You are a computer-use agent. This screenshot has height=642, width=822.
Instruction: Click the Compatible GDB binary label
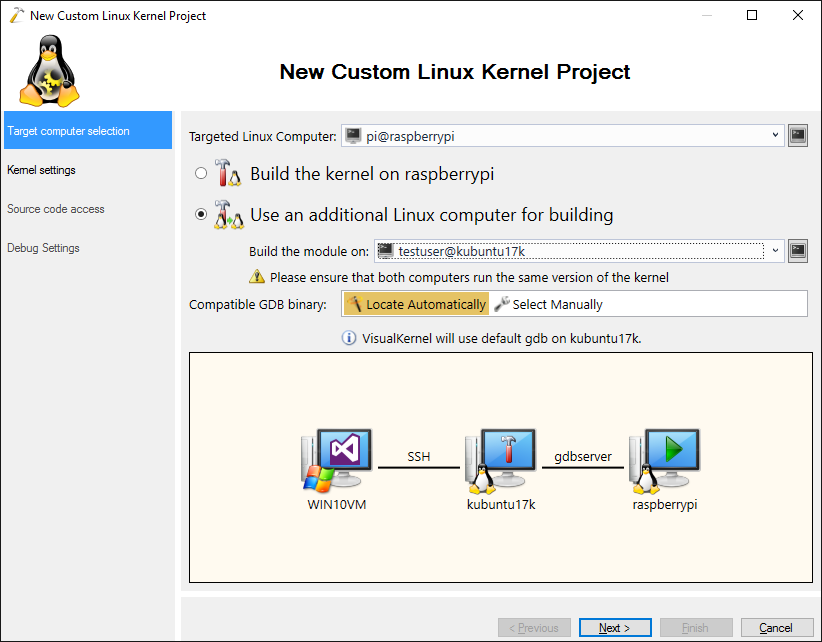pyautogui.click(x=257, y=304)
